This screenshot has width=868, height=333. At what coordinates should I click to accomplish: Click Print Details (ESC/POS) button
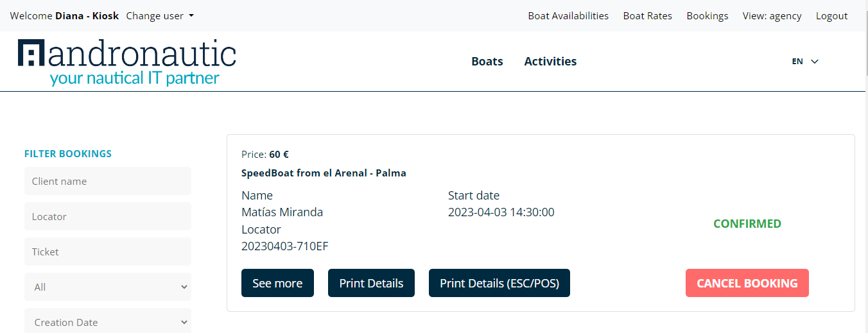click(499, 283)
